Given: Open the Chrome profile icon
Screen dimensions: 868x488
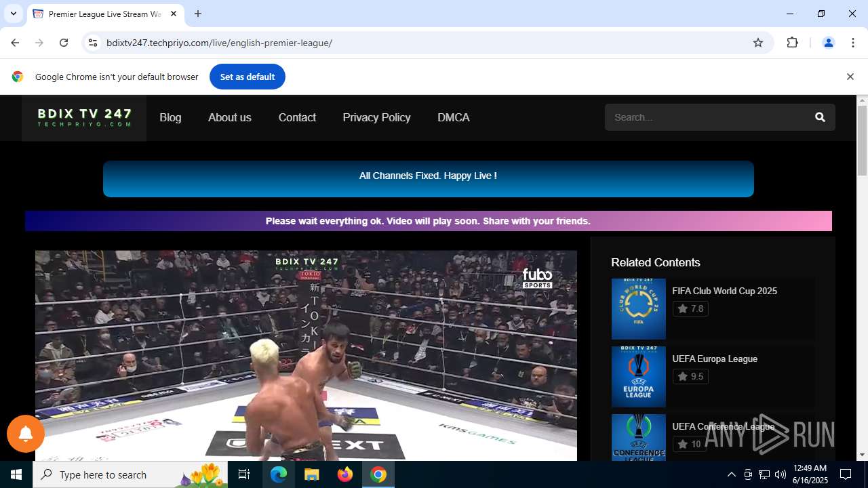Looking at the screenshot, I should point(828,43).
